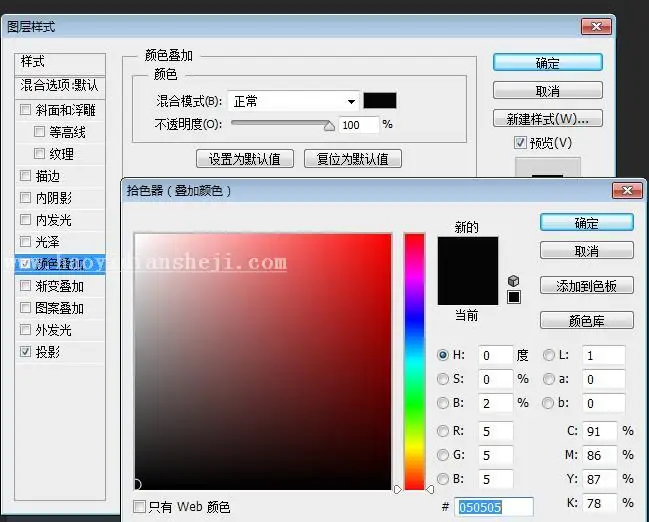Enable the 内阴影 checkbox

tap(25, 197)
